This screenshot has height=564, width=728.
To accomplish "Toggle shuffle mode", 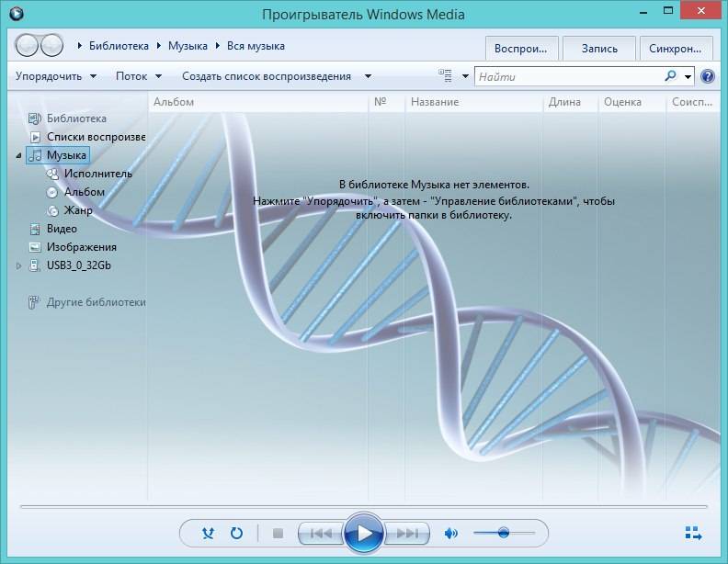I will click(x=209, y=533).
